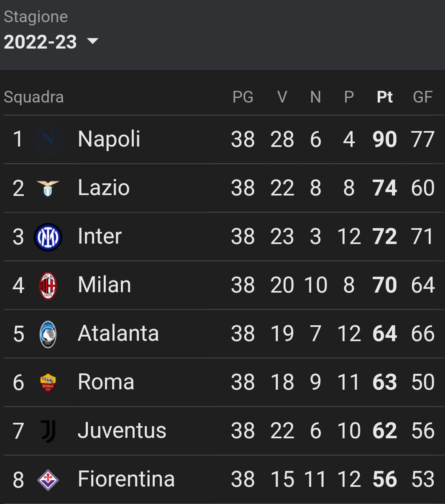Click the Lazio eagle crest
Screen dimensions: 445x504
[x=48, y=188]
